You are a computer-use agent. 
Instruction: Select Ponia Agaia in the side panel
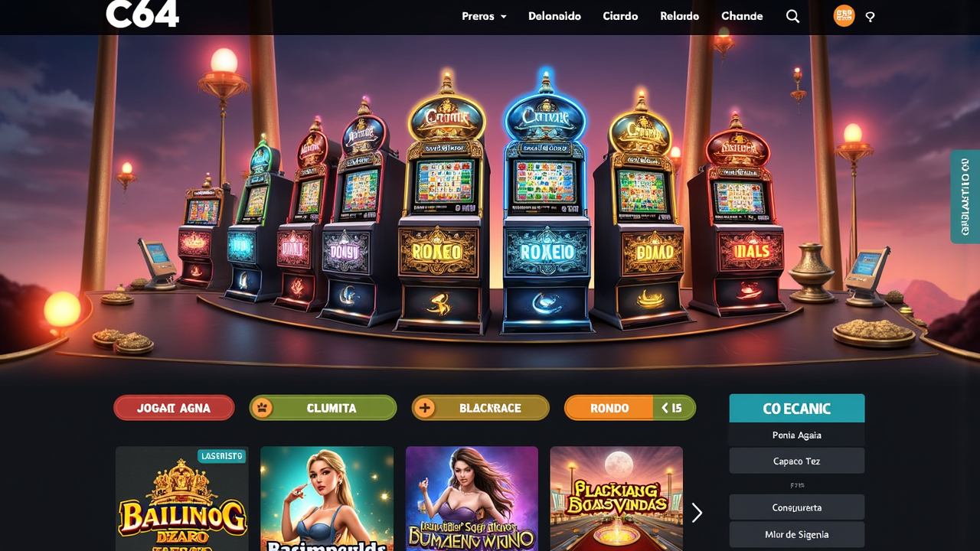pyautogui.click(x=797, y=435)
